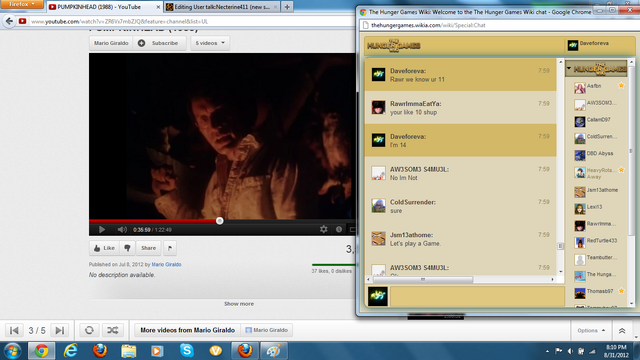The width and height of the screenshot is (640, 360).
Task: Toggle playlist shuffle
Action: (x=113, y=330)
